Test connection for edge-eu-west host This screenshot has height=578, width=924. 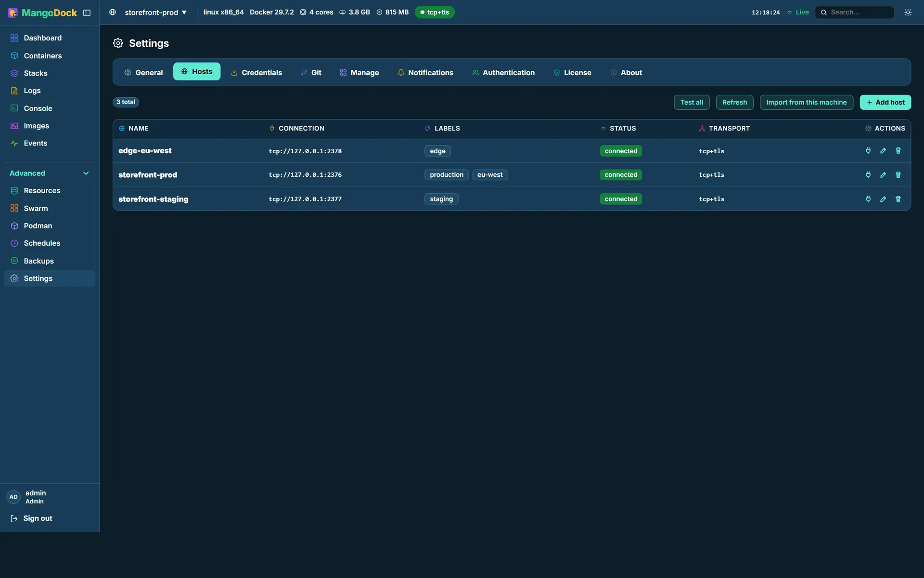pos(868,151)
